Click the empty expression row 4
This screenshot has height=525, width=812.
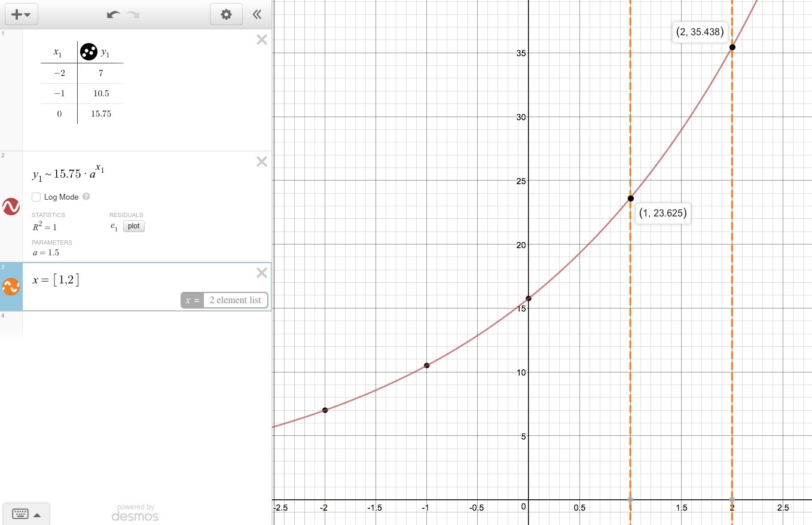click(144, 326)
